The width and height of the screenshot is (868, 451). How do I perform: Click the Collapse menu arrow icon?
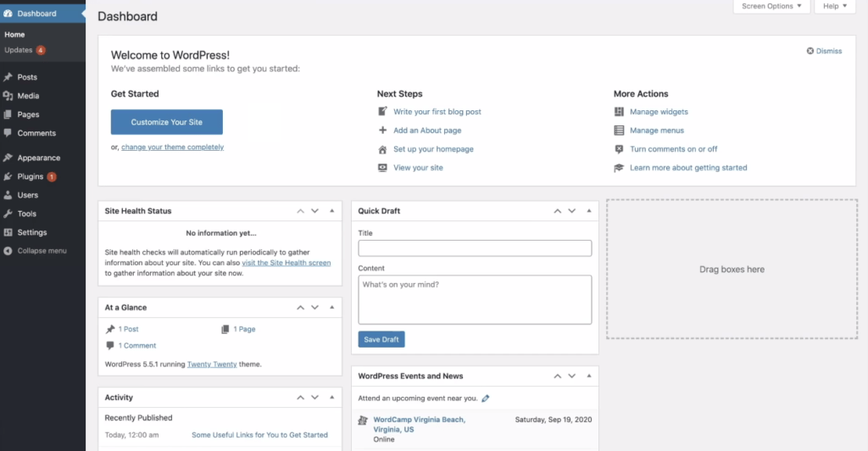(x=8, y=251)
